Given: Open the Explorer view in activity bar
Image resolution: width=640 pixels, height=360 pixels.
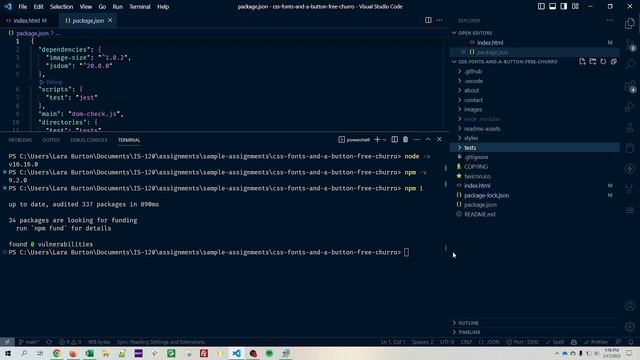Looking at the screenshot, I should [x=630, y=24].
